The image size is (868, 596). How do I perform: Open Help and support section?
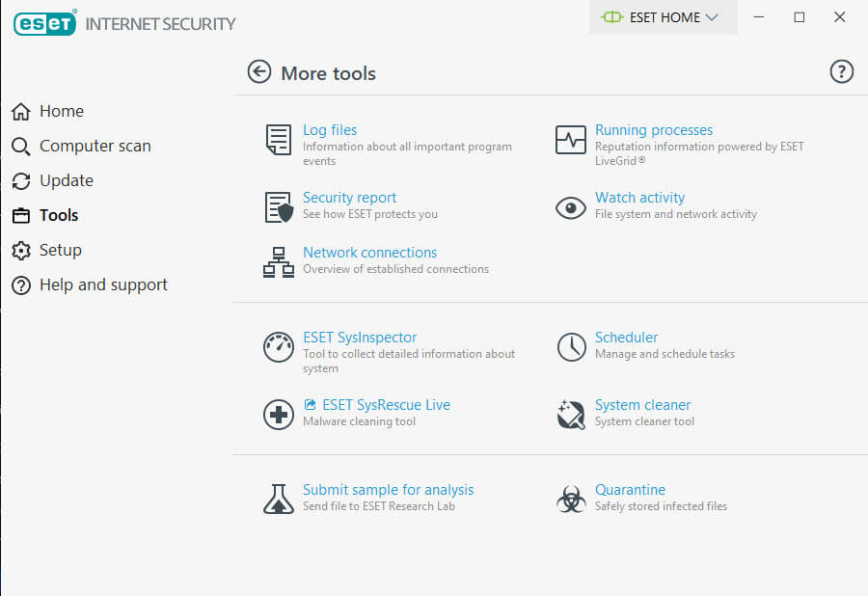[x=103, y=285]
